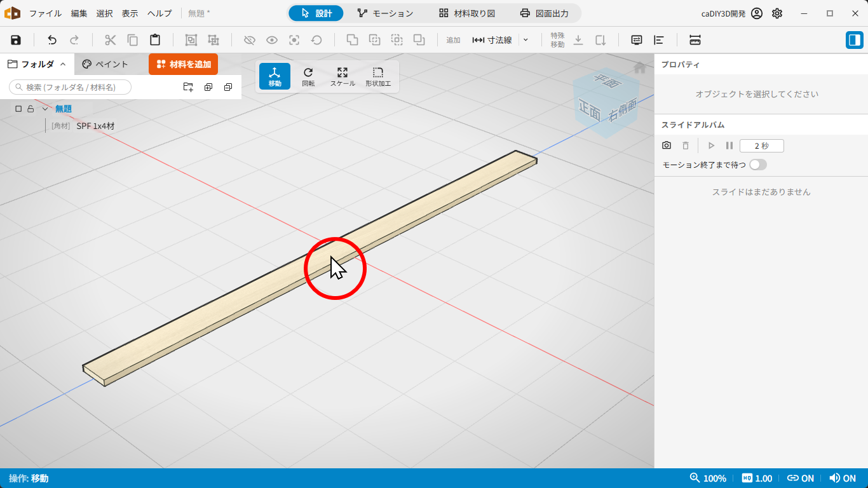Toggle the lock icon for 無題 folder
Image resolution: width=868 pixels, height=488 pixels.
click(31, 109)
